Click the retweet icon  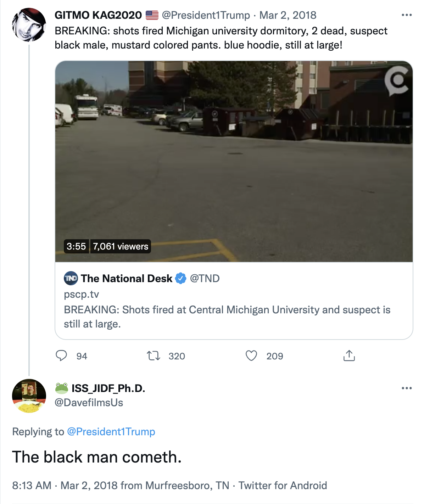coord(154,355)
